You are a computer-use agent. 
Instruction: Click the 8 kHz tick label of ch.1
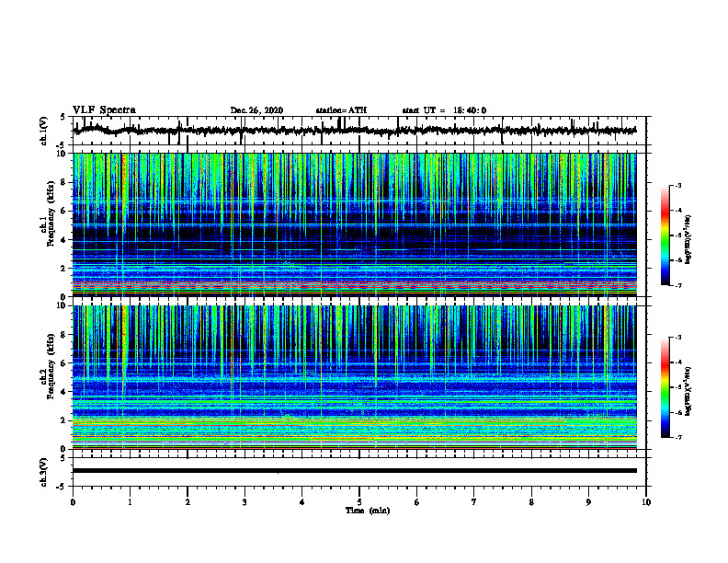click(x=64, y=182)
